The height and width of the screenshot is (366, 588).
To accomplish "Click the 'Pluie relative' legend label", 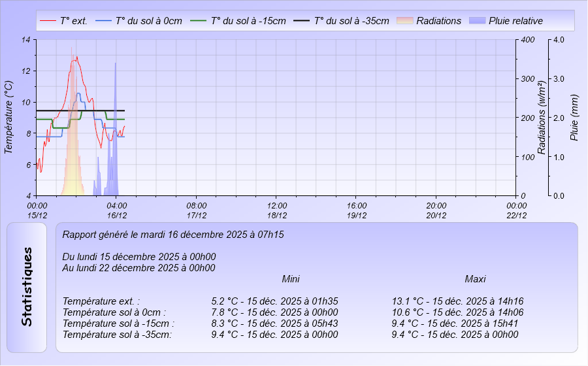I will pos(515,21).
